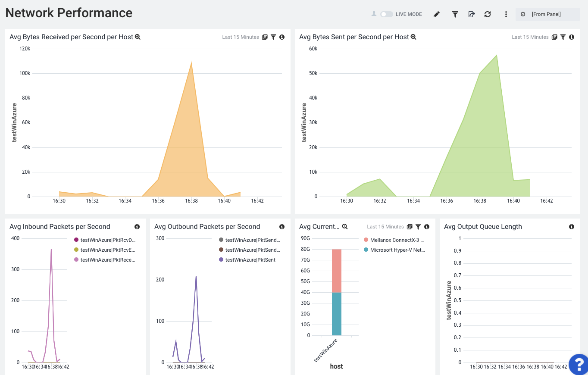
Task: Show info for Avg Output Queue Length
Action: [572, 227]
